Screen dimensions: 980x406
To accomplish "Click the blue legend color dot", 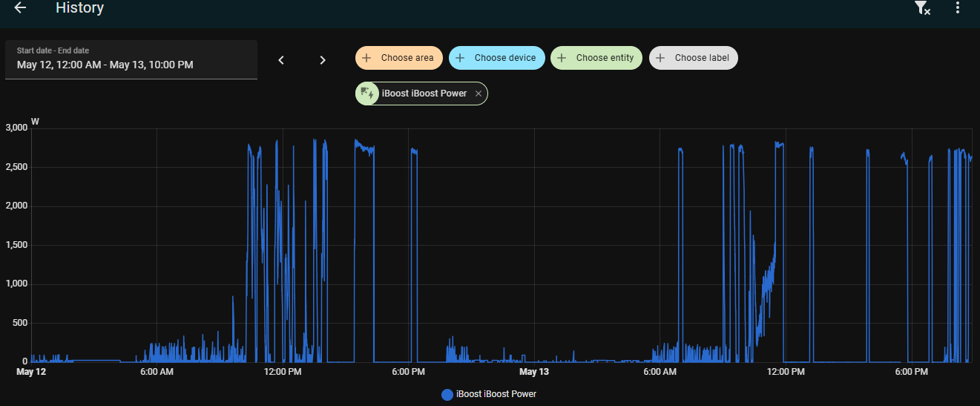I will click(447, 394).
